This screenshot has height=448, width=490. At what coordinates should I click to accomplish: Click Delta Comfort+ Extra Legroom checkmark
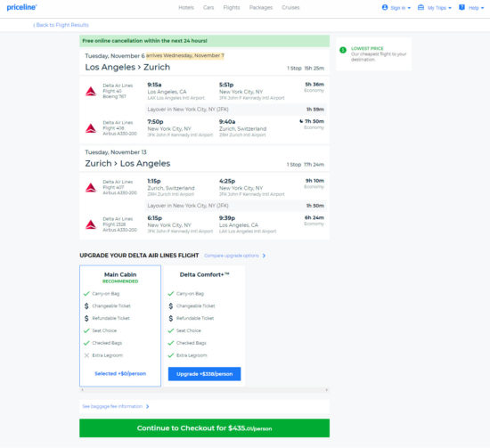(171, 355)
